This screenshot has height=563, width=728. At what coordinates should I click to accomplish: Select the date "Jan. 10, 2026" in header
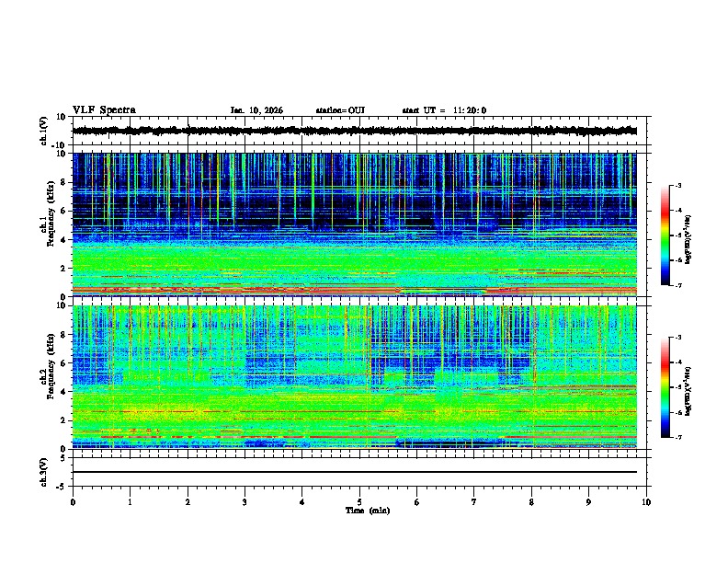[x=256, y=110]
